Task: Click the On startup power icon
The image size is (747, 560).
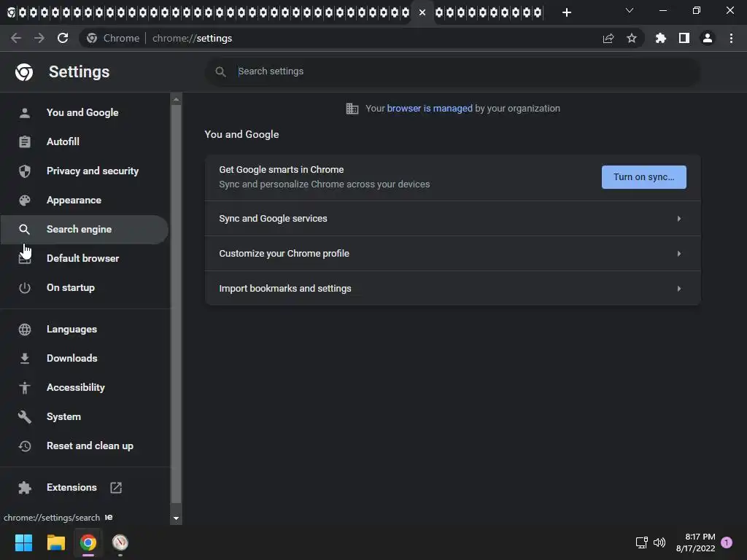Action: (x=25, y=287)
